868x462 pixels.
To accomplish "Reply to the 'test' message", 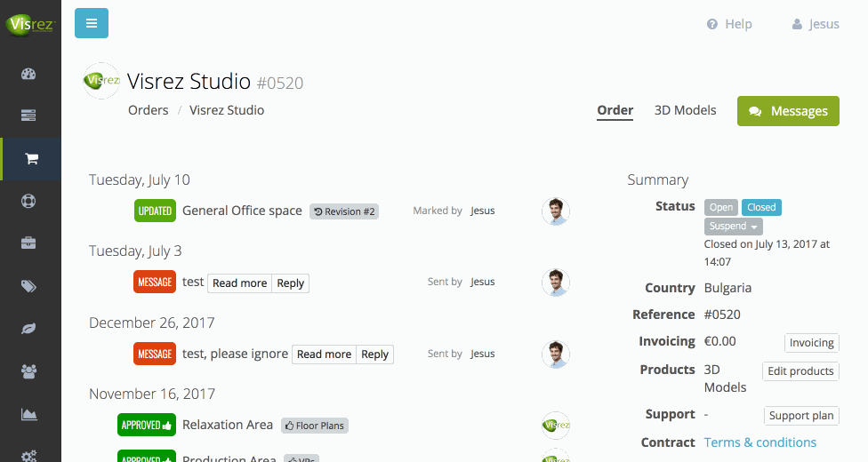I will (x=291, y=283).
